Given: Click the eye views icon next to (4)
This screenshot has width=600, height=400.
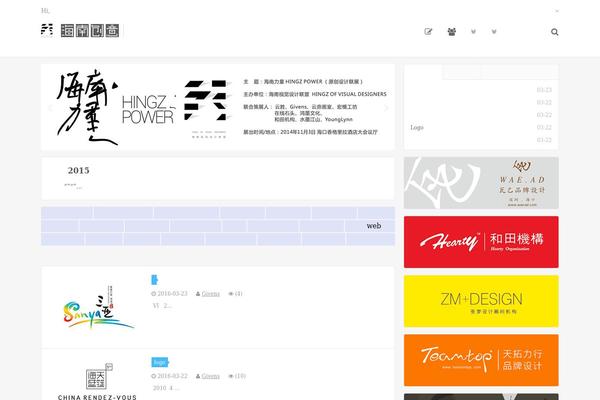Looking at the screenshot, I should click(231, 294).
